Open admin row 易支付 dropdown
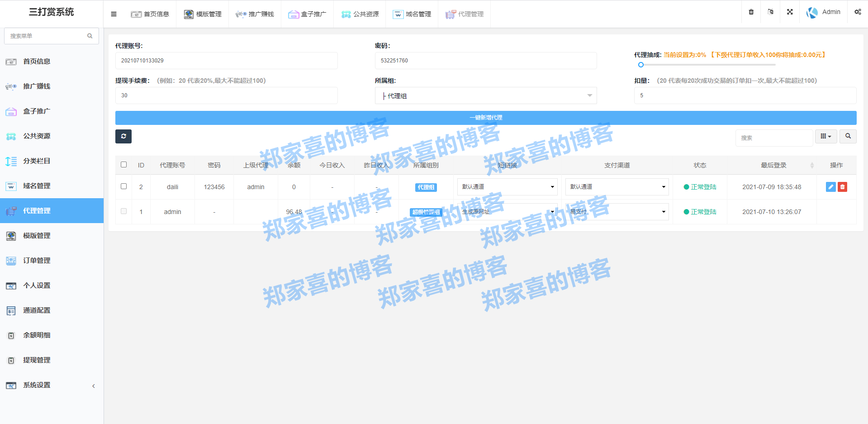The image size is (868, 424). point(617,212)
